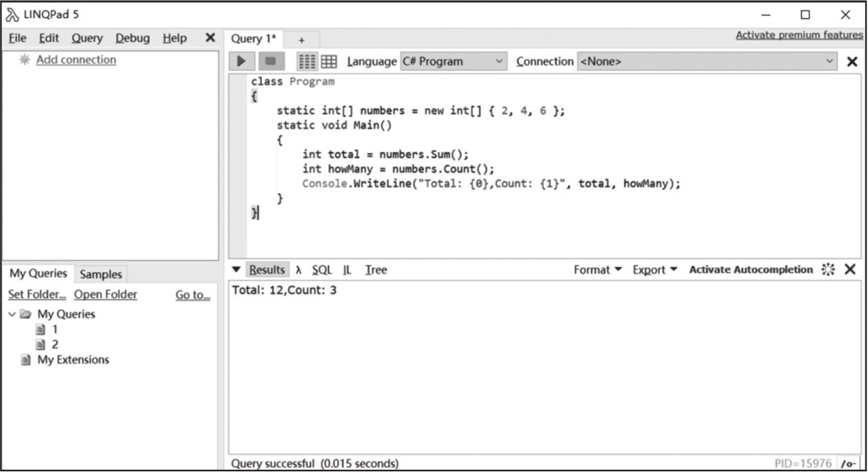The width and height of the screenshot is (868, 472).
Task: Click the PID=15976 status text
Action: click(803, 464)
